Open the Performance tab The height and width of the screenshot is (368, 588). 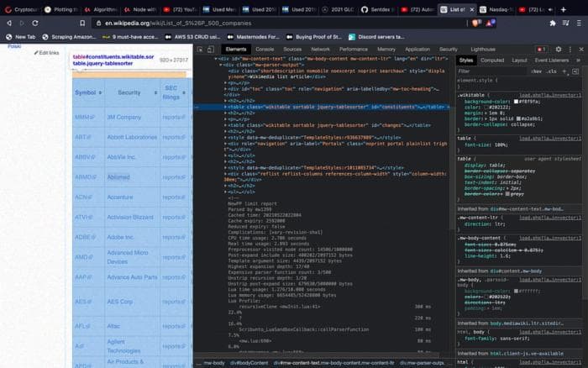(x=354, y=49)
